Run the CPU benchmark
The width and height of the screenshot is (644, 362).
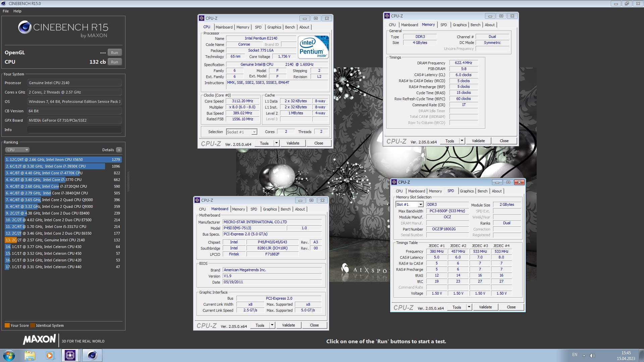point(114,62)
